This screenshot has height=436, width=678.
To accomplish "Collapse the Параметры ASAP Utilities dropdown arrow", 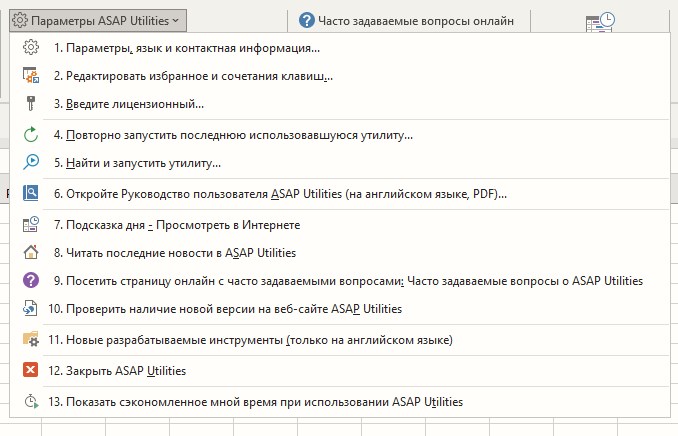I will (x=175, y=20).
